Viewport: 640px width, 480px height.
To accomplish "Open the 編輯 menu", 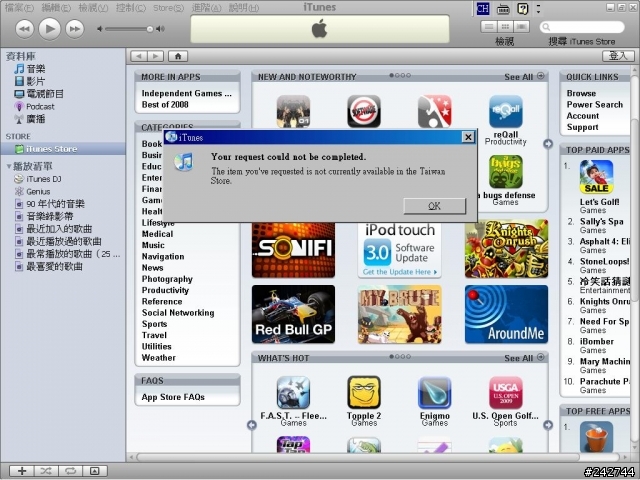I will click(x=56, y=7).
